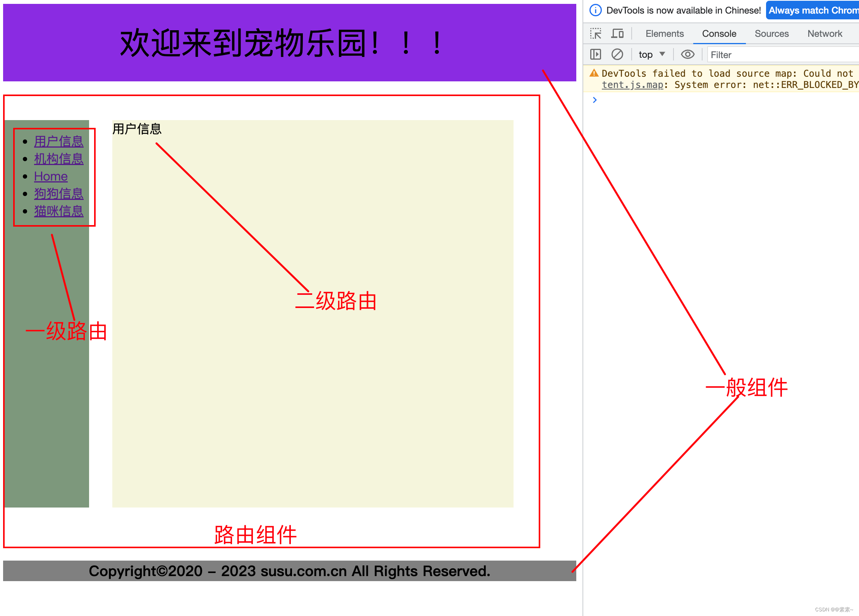Screen dimensions: 859x616
Task: Toggle the device emulation toolbar
Action: point(618,34)
